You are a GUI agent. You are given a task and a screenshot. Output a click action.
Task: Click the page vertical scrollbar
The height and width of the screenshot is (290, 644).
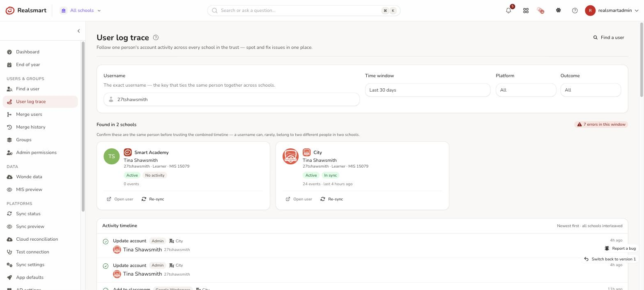[x=642, y=60]
